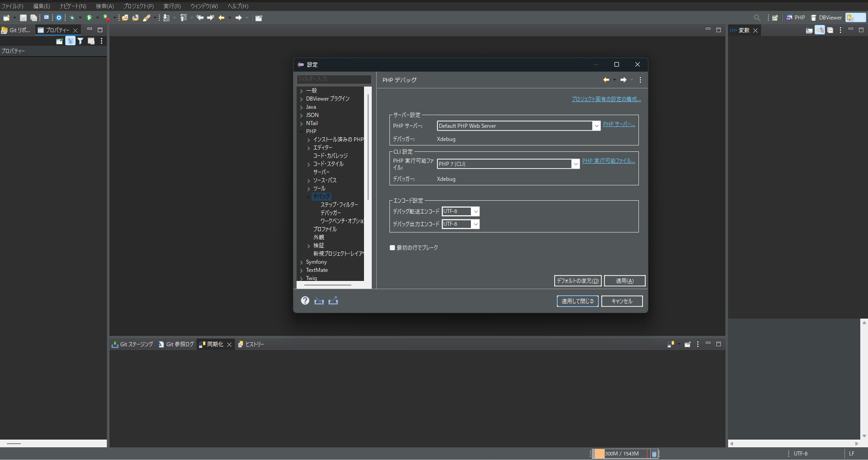
Task: Click the green Run icon
Action: (x=90, y=18)
